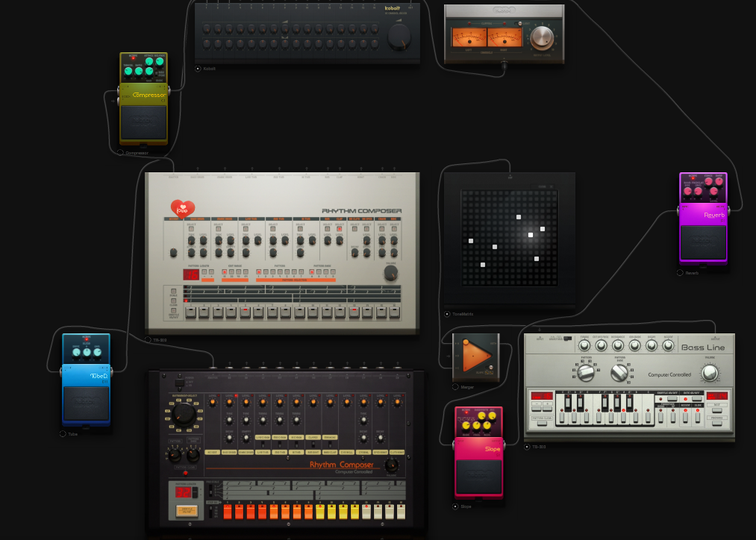Click TR-909 step button 16
Screen dimensions: 756x540
point(394,313)
